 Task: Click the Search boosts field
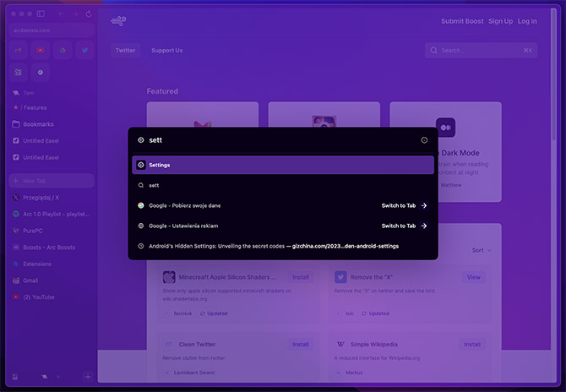pos(482,51)
